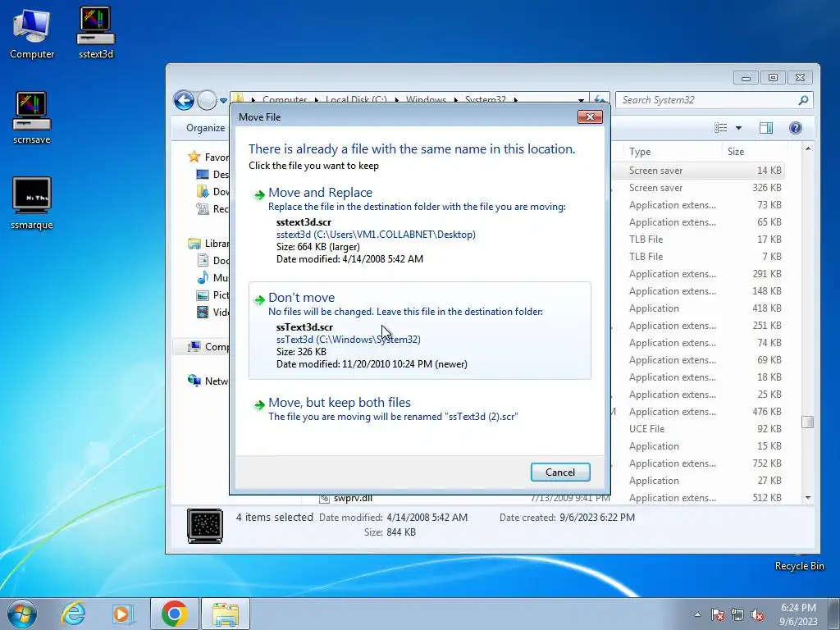
Task: Launch Internet Explorer from taskbar
Action: coord(73,614)
